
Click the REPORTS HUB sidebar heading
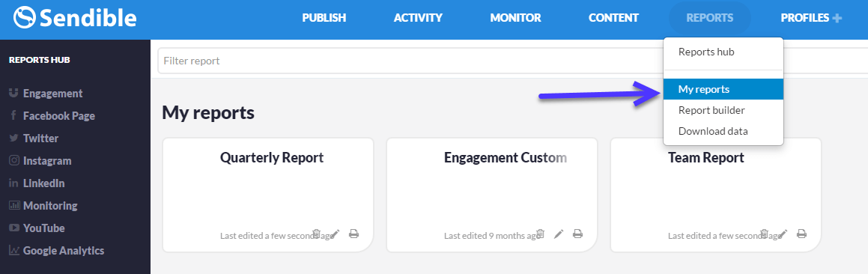pyautogui.click(x=39, y=60)
